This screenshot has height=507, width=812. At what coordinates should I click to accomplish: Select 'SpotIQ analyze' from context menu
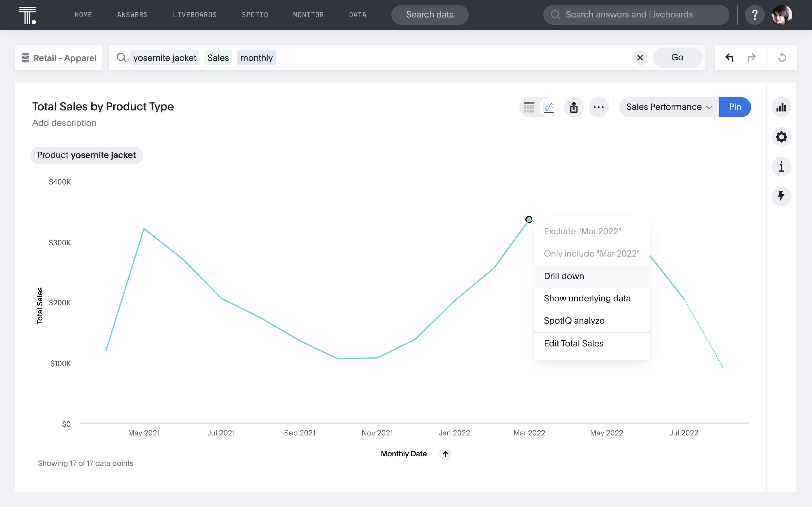(574, 321)
